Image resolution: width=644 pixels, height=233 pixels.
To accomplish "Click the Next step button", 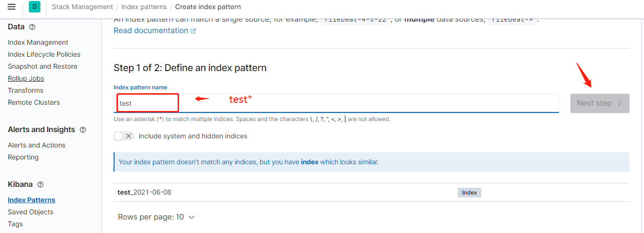I will coord(599,103).
